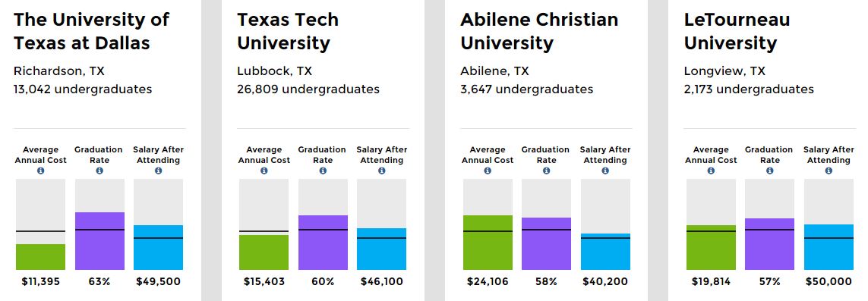868x301 pixels.
Task: Click Abilene Christian blue salary bar $40,200
Action: tap(605, 252)
